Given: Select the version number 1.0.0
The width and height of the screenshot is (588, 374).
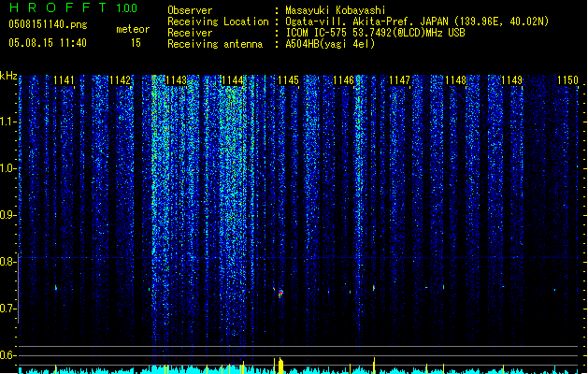Looking at the screenshot, I should [127, 8].
